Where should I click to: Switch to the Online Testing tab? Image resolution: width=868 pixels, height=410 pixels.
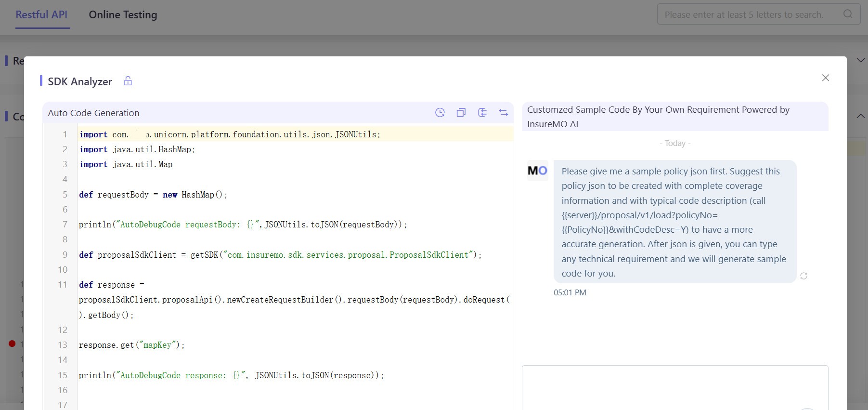tap(123, 15)
